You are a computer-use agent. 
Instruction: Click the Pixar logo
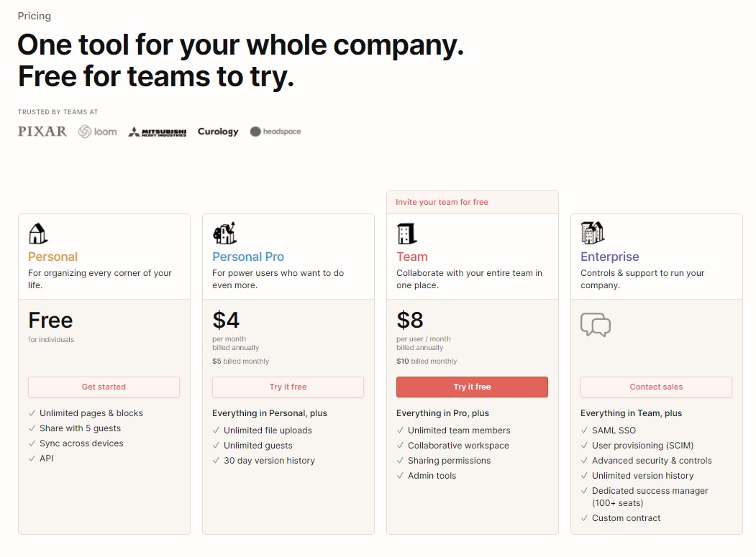pyautogui.click(x=42, y=131)
